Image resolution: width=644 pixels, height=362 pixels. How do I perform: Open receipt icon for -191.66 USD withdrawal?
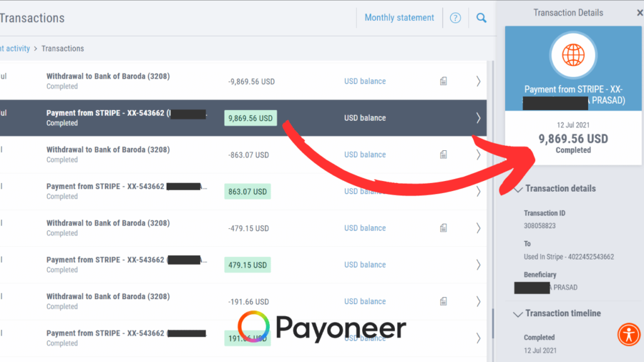pyautogui.click(x=443, y=302)
